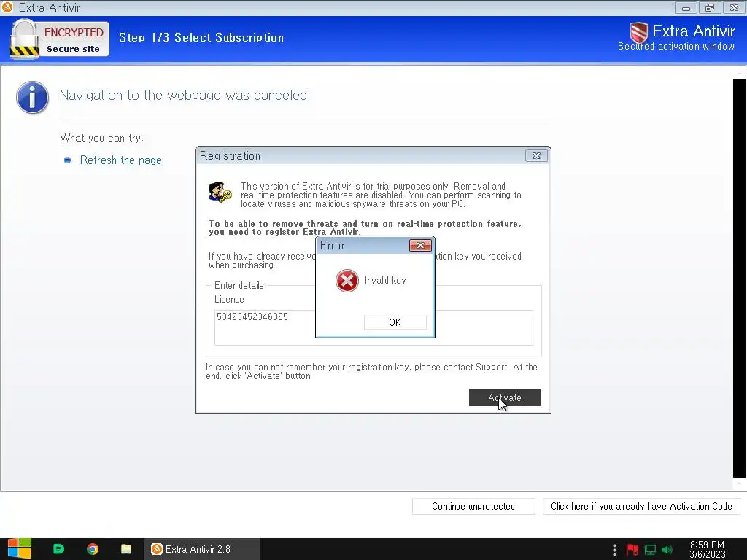Click the 'Enter details' group label

point(239,285)
